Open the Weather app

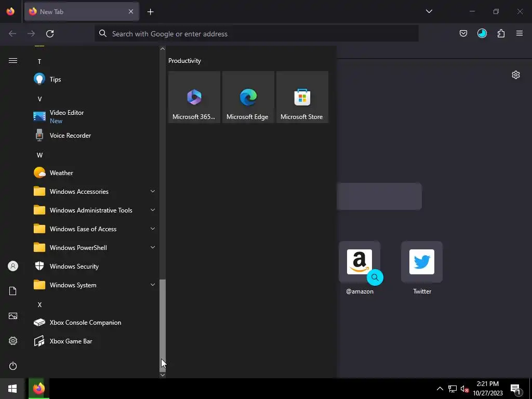[95, 173]
